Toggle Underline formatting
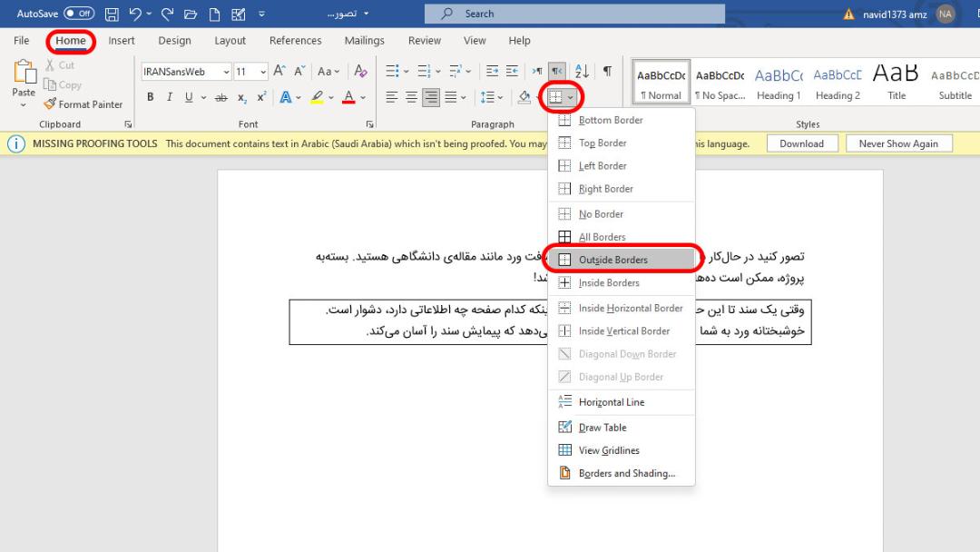 point(188,97)
